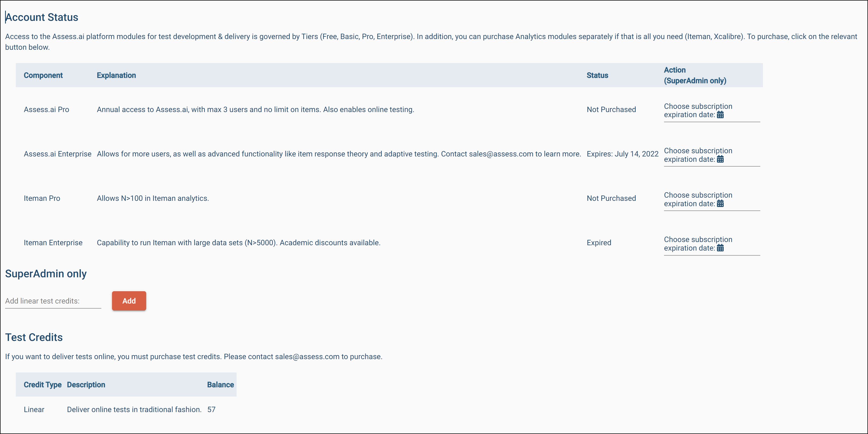868x434 pixels.
Task: Open the Iteman Pro expiration date calendar
Action: (720, 203)
